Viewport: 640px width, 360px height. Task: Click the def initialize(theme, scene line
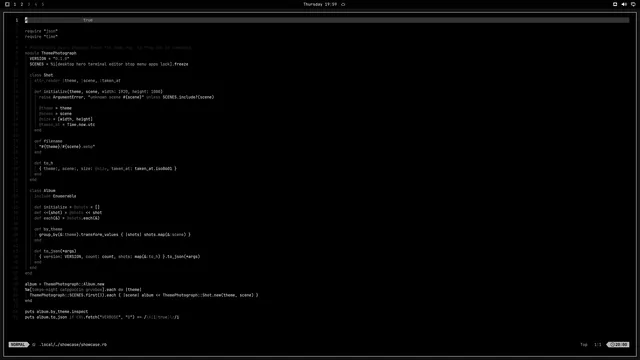click(x=98, y=92)
